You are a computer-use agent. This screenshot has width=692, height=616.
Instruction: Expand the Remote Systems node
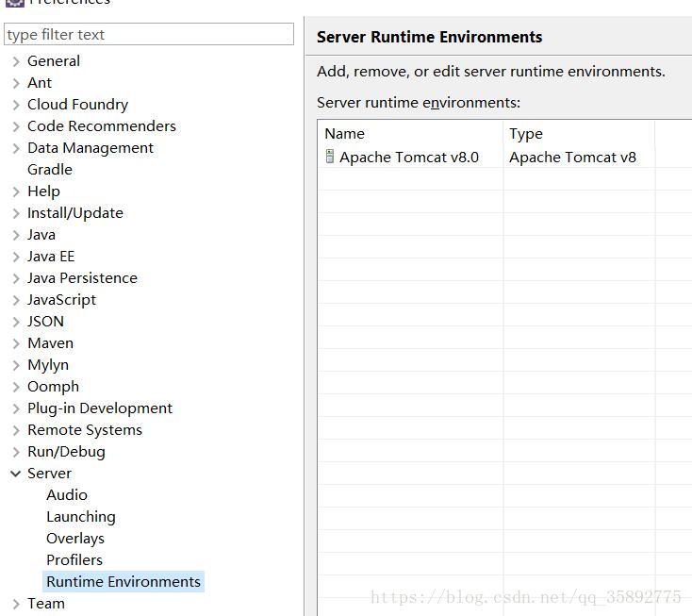coord(16,430)
